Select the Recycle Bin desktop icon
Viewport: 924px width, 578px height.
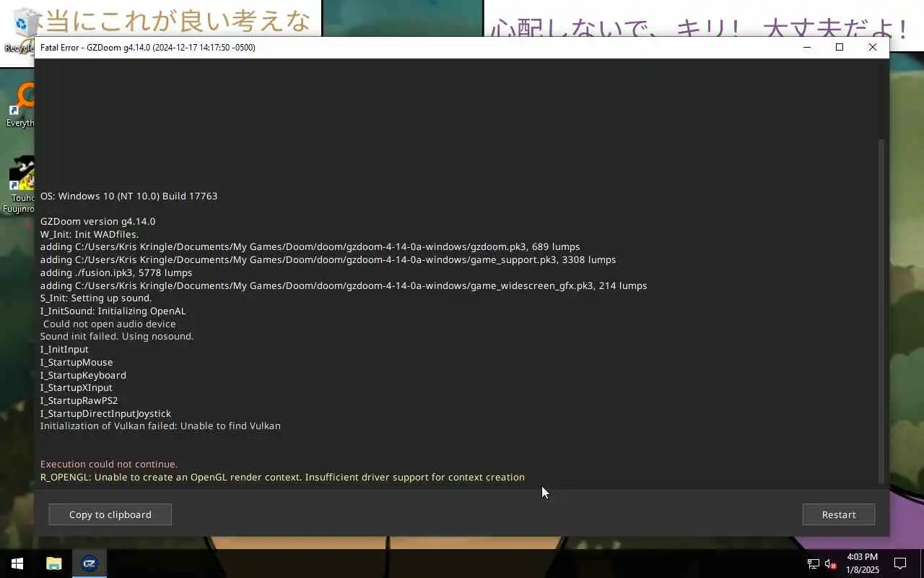click(x=20, y=30)
